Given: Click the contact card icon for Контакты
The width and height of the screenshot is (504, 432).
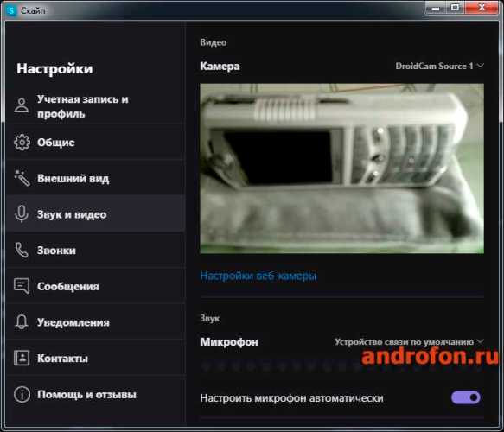Looking at the screenshot, I should tap(22, 358).
